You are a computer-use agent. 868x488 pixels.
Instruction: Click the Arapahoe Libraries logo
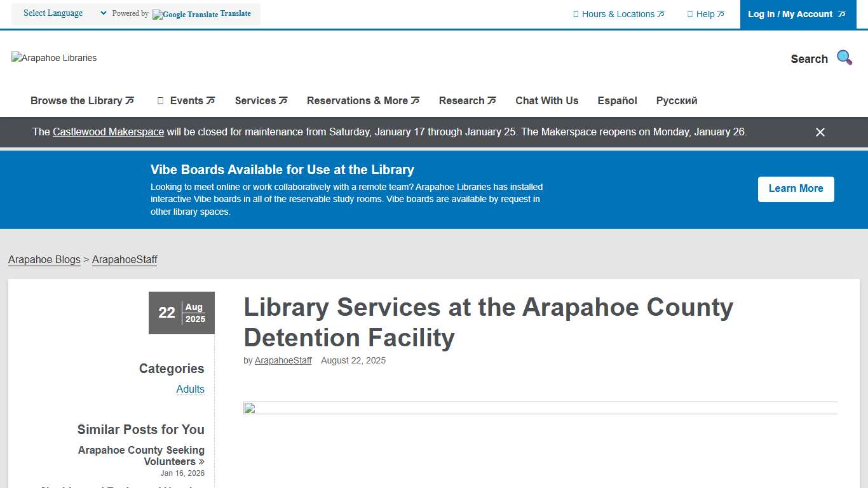[x=53, y=58]
